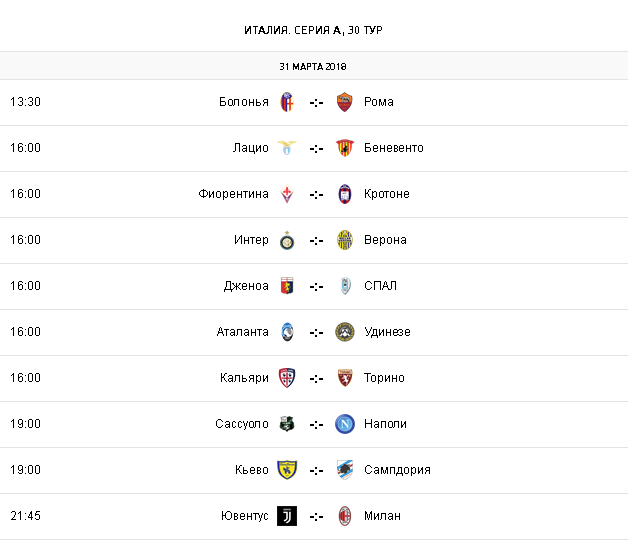Click the Genoa crest icon
The image size is (628, 541).
point(287,286)
